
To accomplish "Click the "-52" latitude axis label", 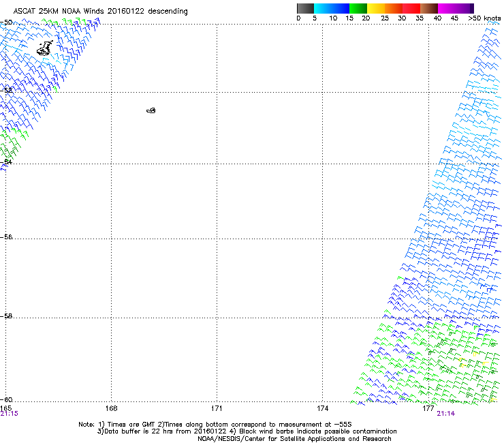I will tap(7, 90).
